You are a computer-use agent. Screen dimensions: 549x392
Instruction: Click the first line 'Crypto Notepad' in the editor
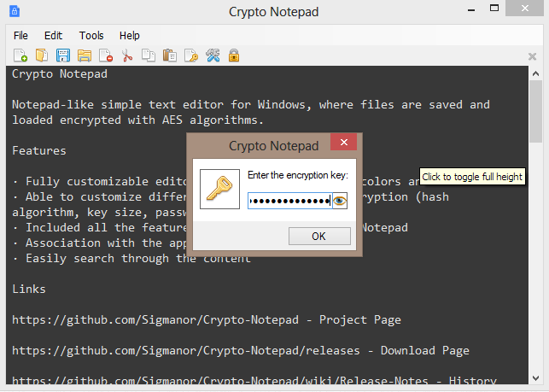pyautogui.click(x=60, y=74)
